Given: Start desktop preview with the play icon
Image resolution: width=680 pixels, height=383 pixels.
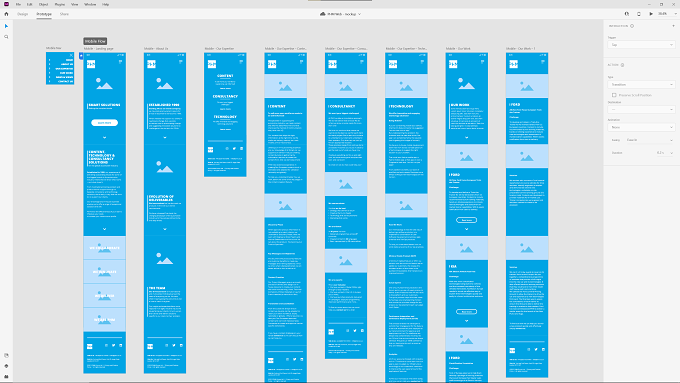Looking at the screenshot, I should [x=651, y=14].
